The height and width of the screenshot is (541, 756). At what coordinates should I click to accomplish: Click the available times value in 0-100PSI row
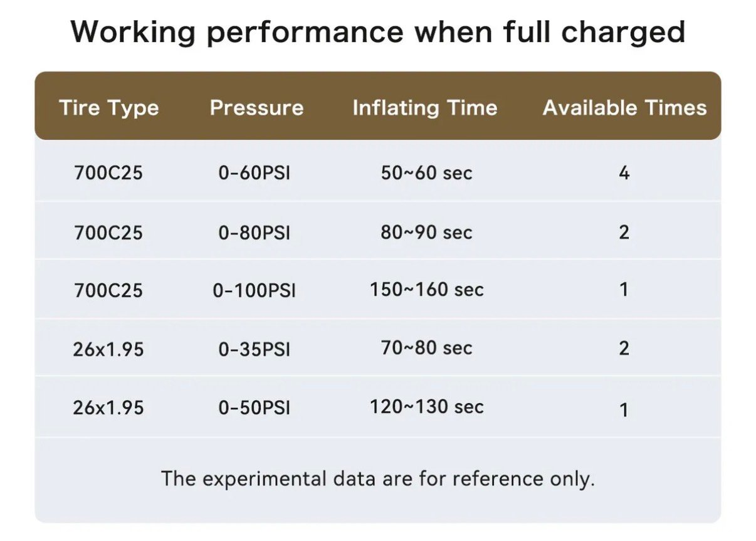[x=624, y=290]
